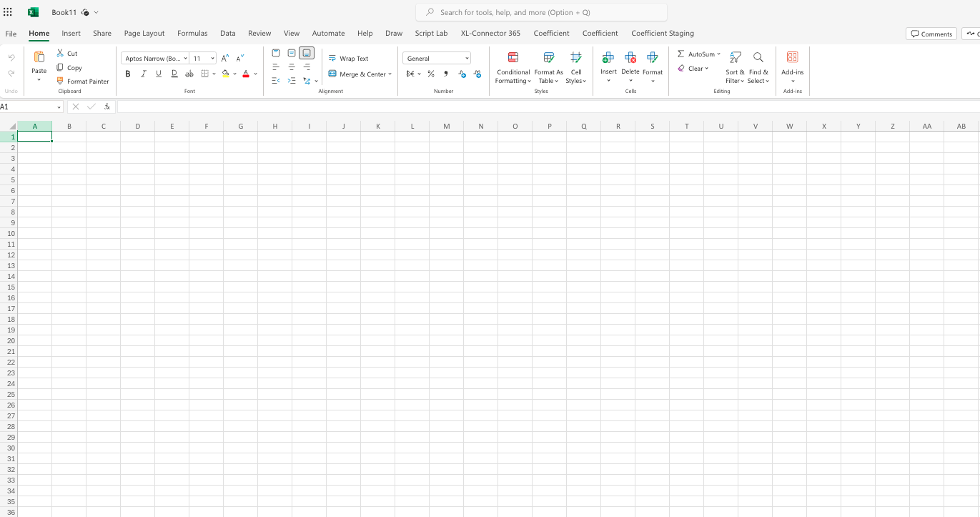
Task: Click the Copy icon
Action: pos(60,67)
